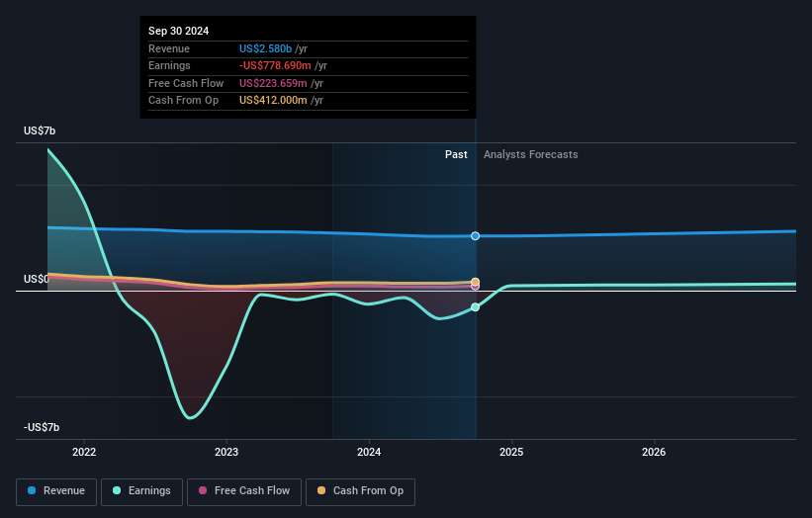
Task: Click the Past label
Action: pyautogui.click(x=456, y=155)
